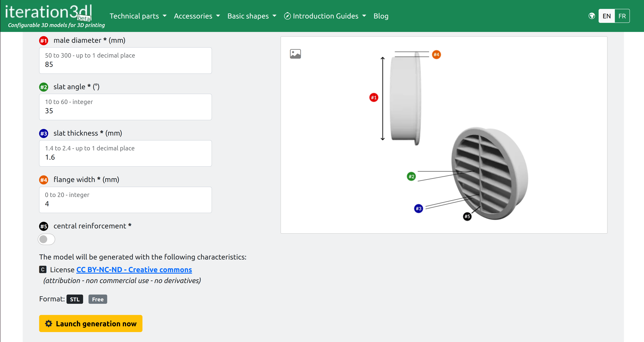Open the Basic shapes dropdown

pyautogui.click(x=252, y=16)
